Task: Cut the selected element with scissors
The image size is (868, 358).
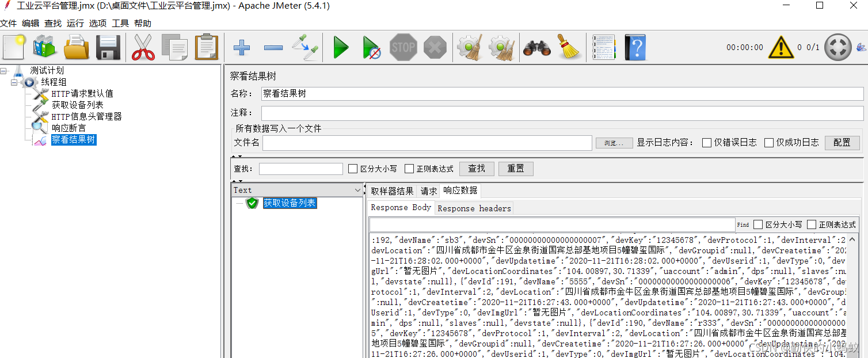Action: click(x=143, y=47)
